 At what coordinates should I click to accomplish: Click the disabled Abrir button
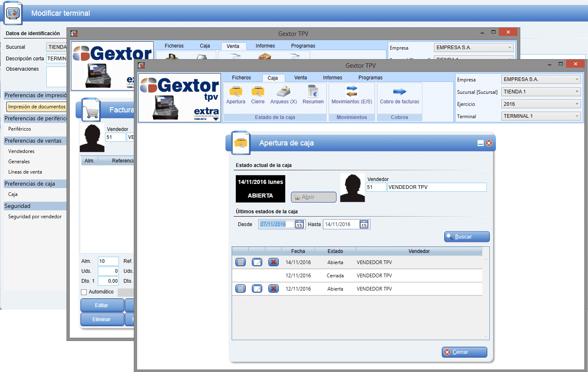coord(313,197)
